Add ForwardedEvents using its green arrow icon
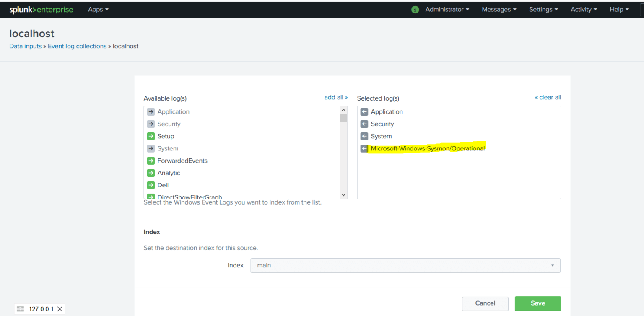 [151, 161]
